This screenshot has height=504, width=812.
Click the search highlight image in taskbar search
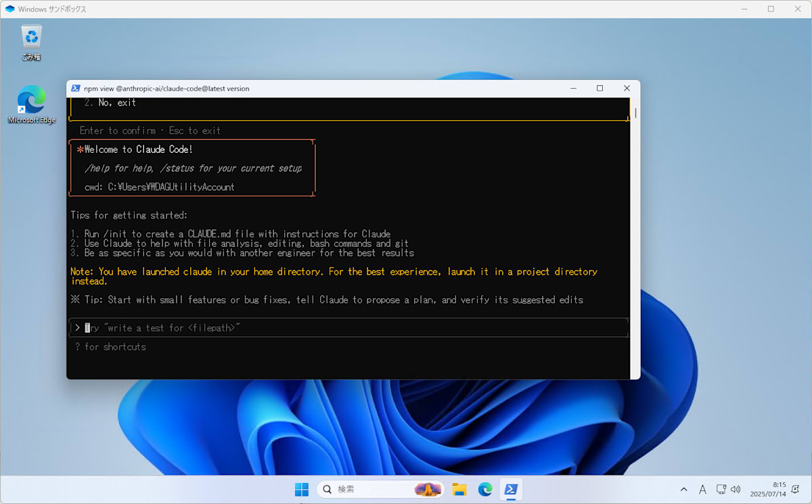tap(428, 489)
